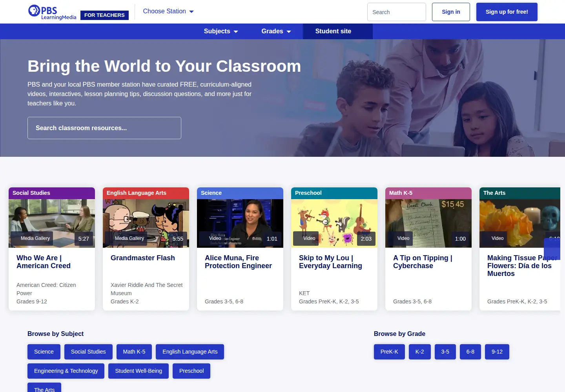Click the FOR TEACHERS badge
The width and height of the screenshot is (565, 392).
pyautogui.click(x=104, y=15)
